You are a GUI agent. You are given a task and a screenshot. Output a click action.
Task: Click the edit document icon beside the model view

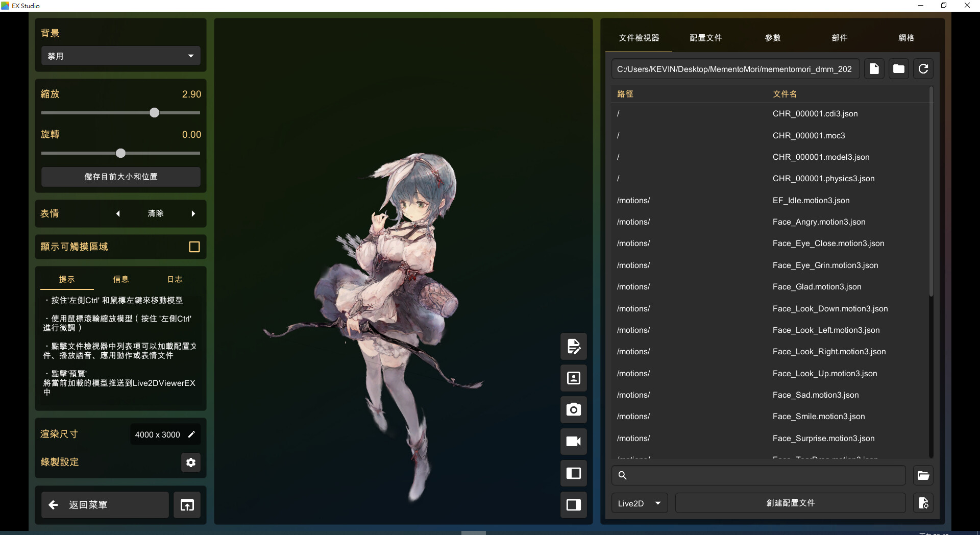[573, 346]
